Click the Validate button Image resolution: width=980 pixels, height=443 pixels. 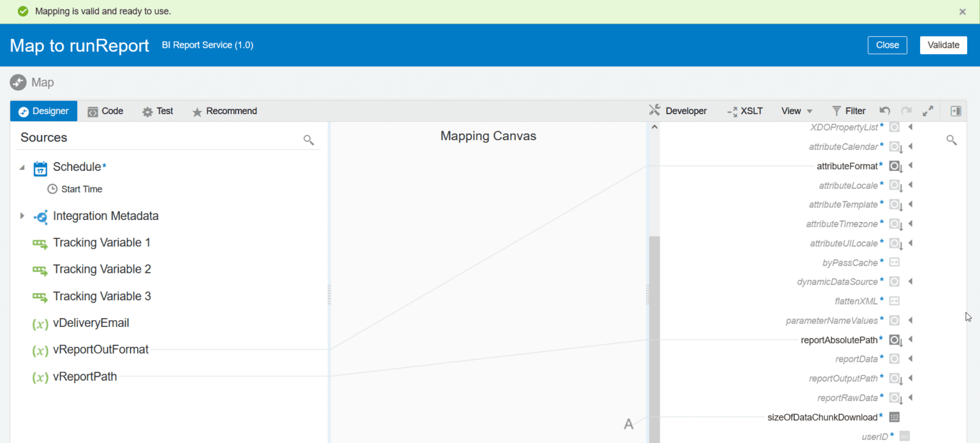click(943, 45)
